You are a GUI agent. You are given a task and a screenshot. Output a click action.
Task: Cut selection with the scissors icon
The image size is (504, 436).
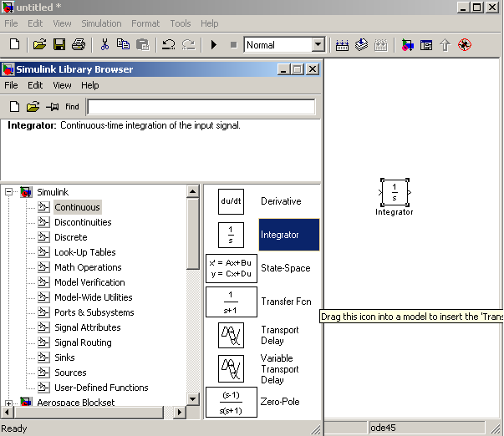(104, 44)
